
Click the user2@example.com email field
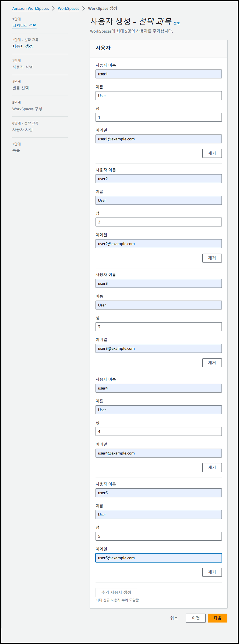[x=158, y=244]
